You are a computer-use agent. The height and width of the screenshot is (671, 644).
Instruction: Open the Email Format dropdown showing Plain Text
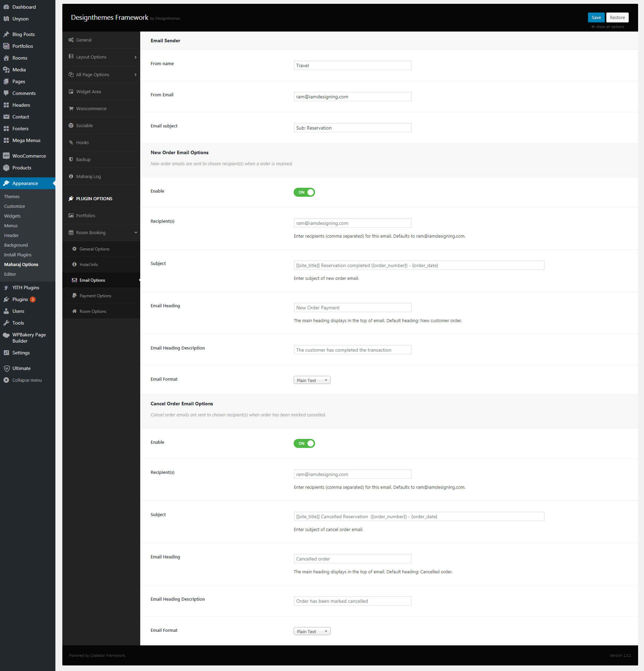click(x=311, y=380)
